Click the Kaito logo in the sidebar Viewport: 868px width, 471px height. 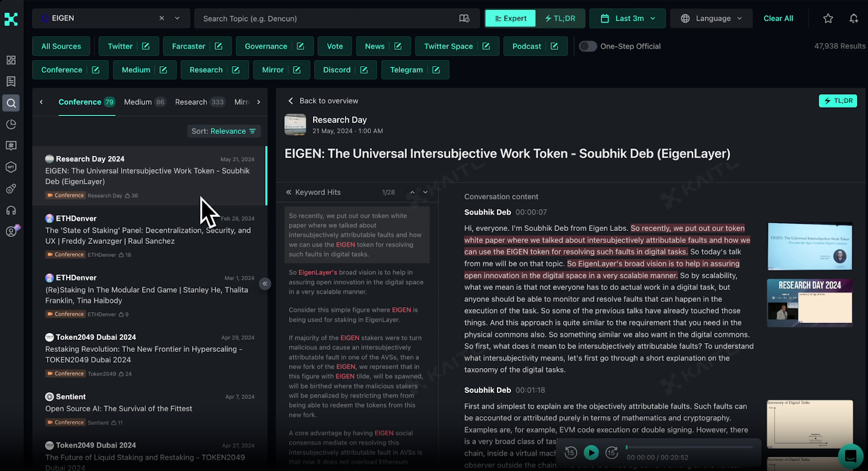pyautogui.click(x=11, y=19)
